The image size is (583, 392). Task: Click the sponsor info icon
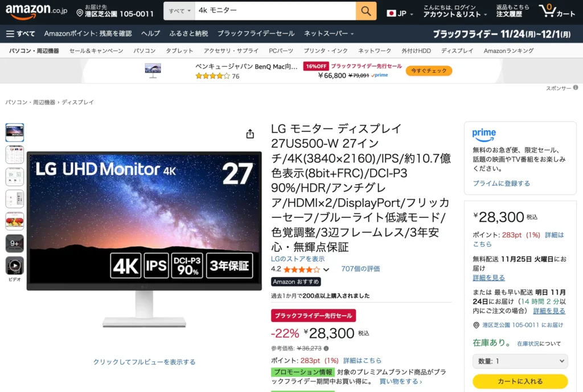[x=576, y=88]
